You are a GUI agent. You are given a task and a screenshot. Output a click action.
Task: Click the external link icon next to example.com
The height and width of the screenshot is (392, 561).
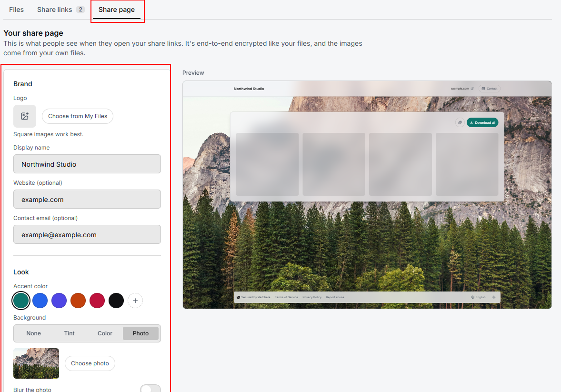pos(472,89)
